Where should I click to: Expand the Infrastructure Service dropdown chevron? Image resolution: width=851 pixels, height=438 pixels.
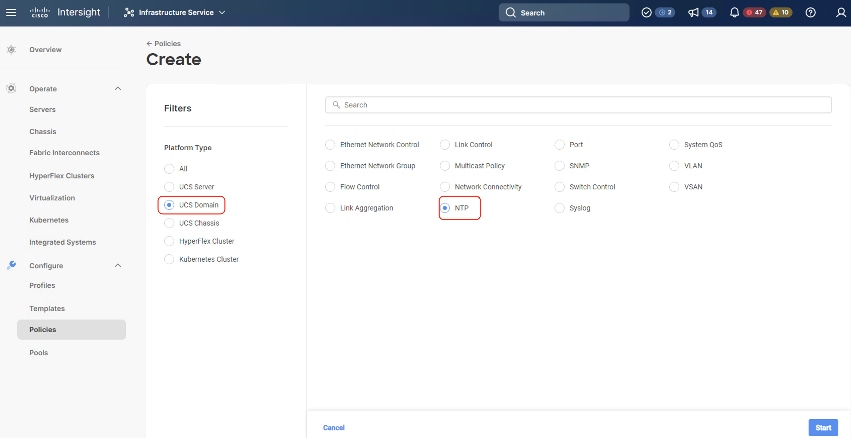(x=221, y=12)
